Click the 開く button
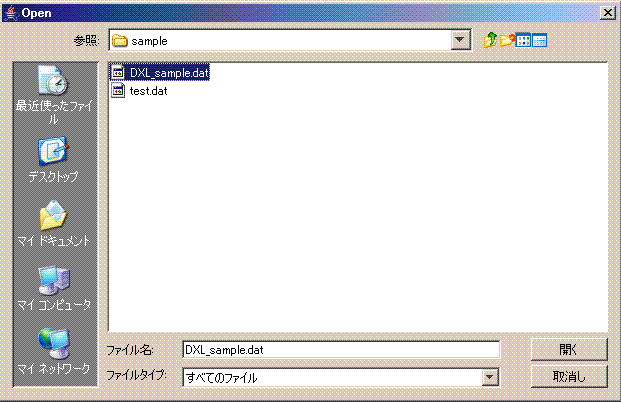Screen dimensions: 621x402 [569, 349]
